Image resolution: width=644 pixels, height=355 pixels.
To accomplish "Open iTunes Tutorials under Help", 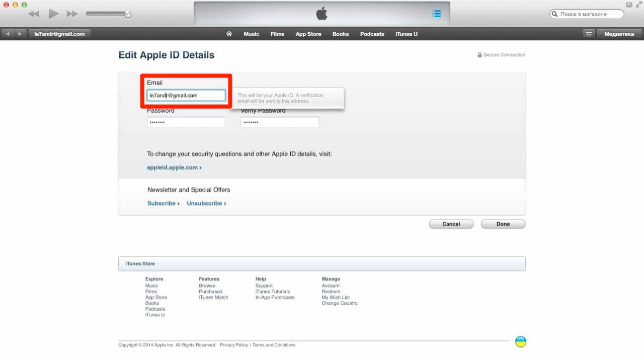I will pos(272,292).
